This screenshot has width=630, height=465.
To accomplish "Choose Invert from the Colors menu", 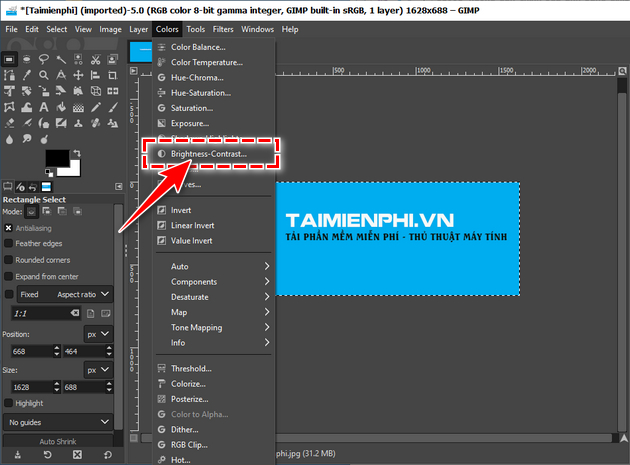I will point(214,210).
